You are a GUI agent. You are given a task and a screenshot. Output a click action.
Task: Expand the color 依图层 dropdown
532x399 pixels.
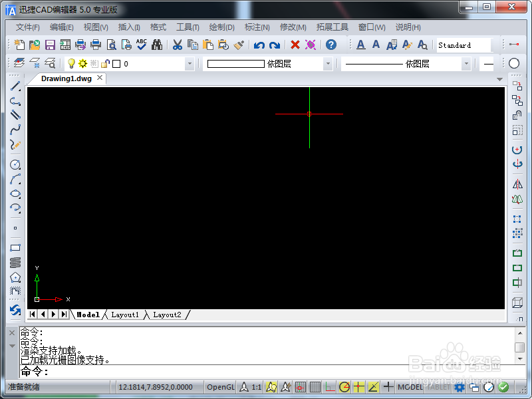(x=328, y=63)
